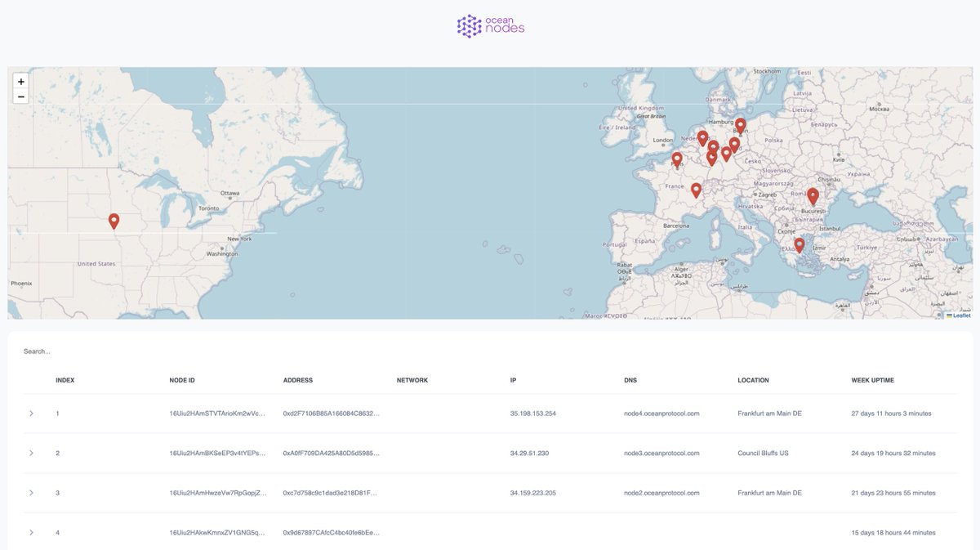Click index number 3 cell
Image resolution: width=980 pixels, height=550 pixels.
(58, 493)
